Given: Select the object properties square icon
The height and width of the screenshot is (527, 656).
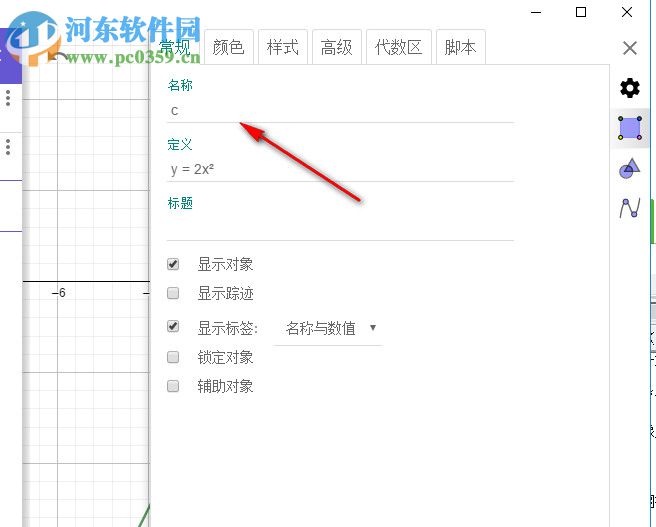Looking at the screenshot, I should (x=630, y=128).
